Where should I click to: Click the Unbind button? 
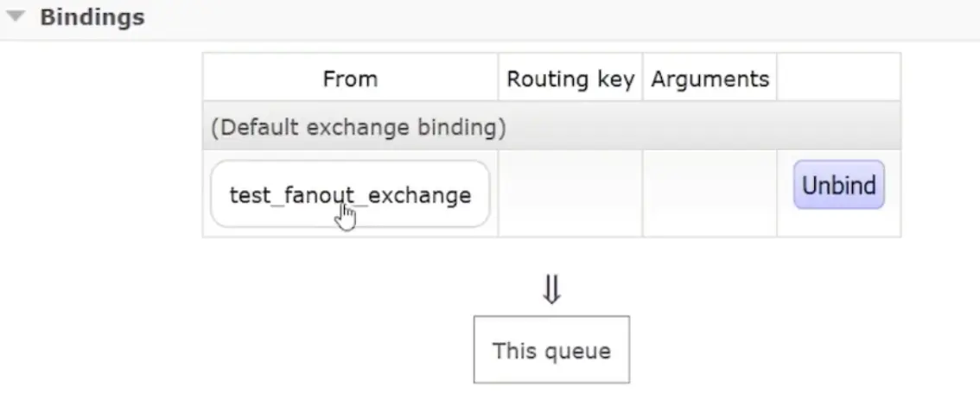[839, 185]
